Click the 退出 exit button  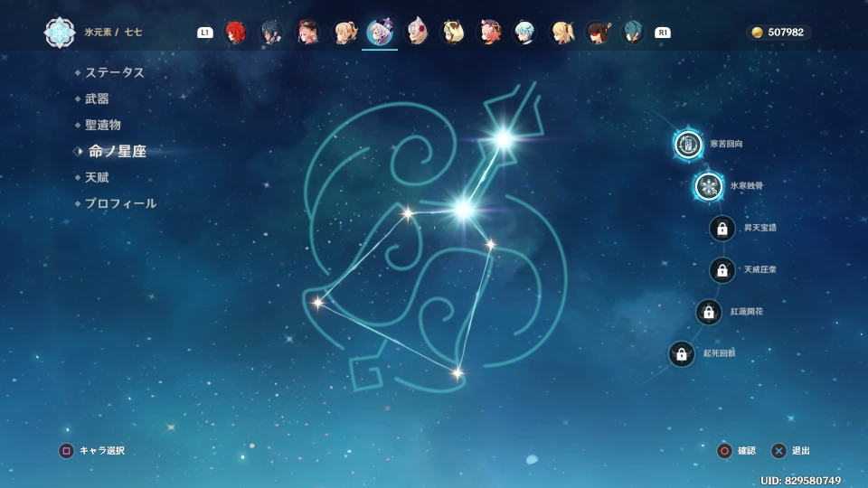[x=790, y=451]
